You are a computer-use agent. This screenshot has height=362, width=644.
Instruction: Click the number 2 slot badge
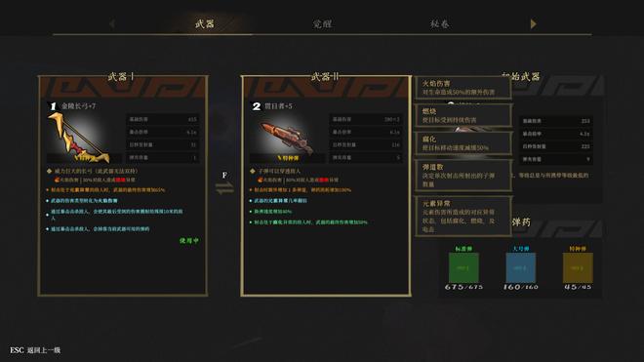[257, 106]
